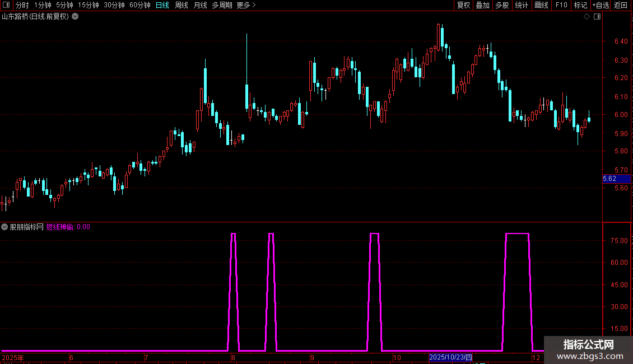Switch to 周线 weekly chart
The width and height of the screenshot is (633, 364).
click(181, 5)
